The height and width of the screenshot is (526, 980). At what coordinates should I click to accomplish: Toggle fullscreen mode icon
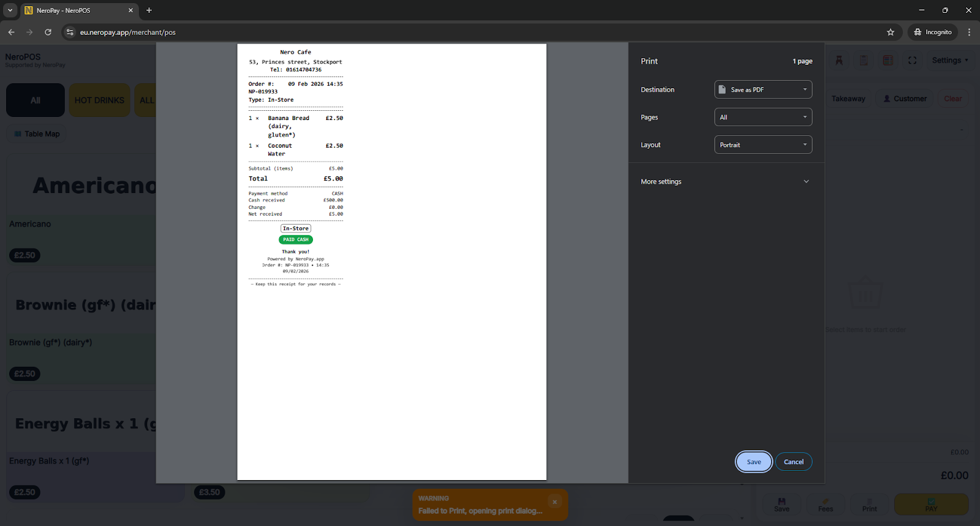912,60
